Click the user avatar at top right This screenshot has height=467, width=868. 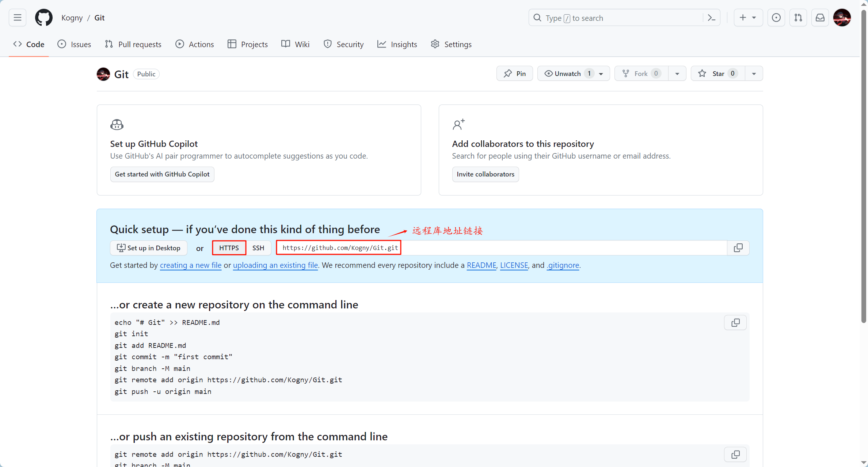coord(842,18)
